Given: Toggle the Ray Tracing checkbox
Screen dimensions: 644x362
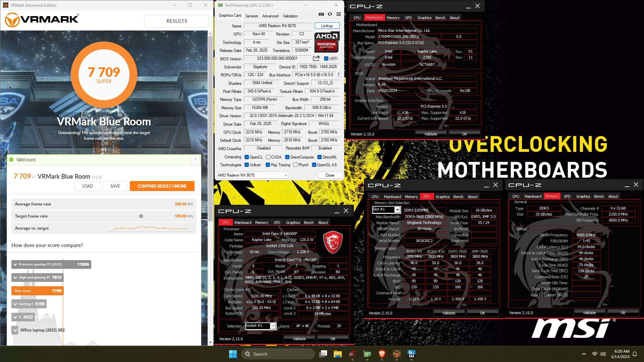Looking at the screenshot, I should pos(268,165).
